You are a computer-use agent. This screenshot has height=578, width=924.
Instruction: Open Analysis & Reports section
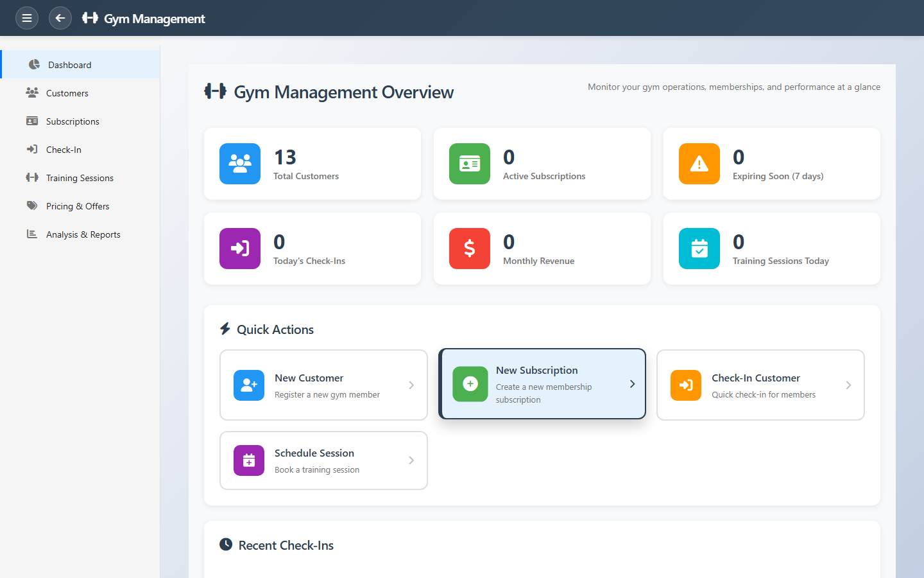(x=83, y=234)
